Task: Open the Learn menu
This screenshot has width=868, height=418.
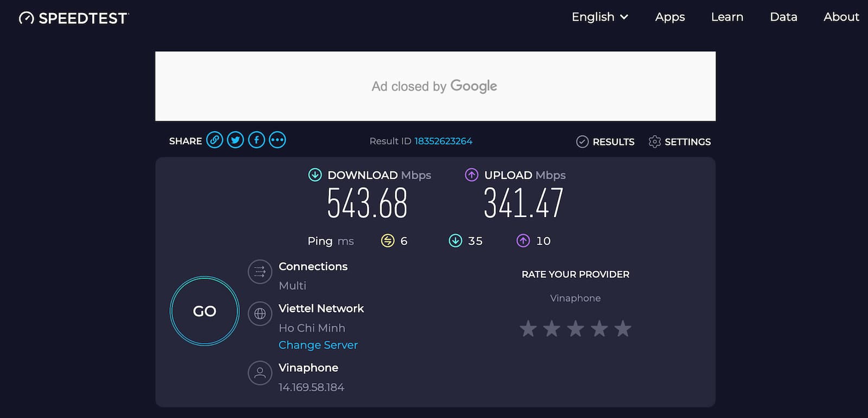Action: pyautogui.click(x=727, y=17)
